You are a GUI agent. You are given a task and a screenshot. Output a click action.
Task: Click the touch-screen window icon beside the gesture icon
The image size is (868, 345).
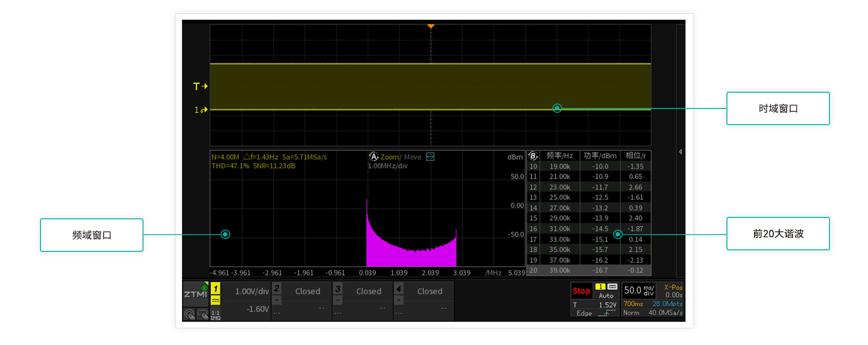[202, 314]
